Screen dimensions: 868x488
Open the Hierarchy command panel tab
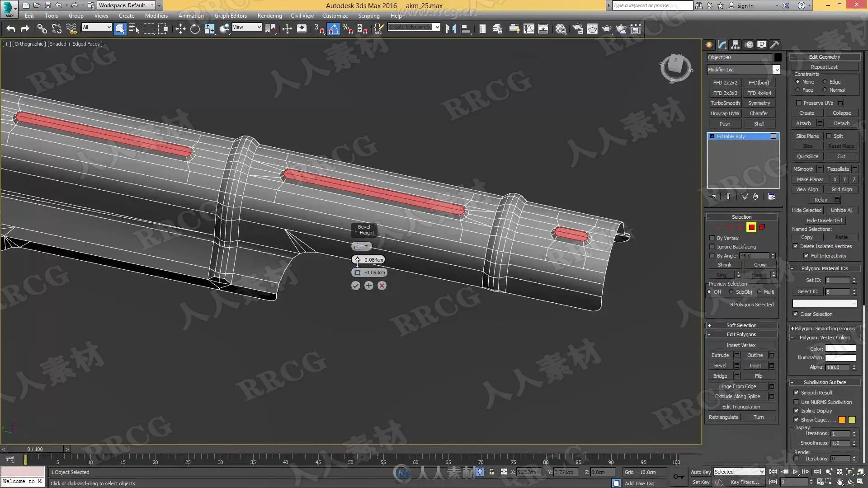[x=735, y=45]
